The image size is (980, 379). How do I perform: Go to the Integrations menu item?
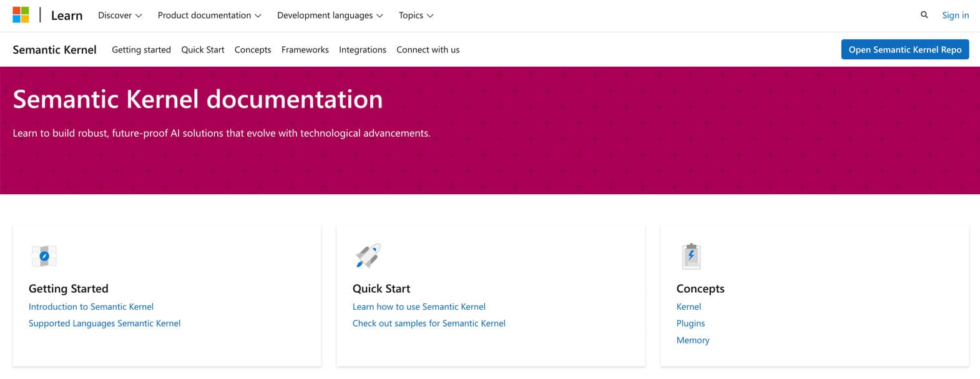pyautogui.click(x=362, y=50)
